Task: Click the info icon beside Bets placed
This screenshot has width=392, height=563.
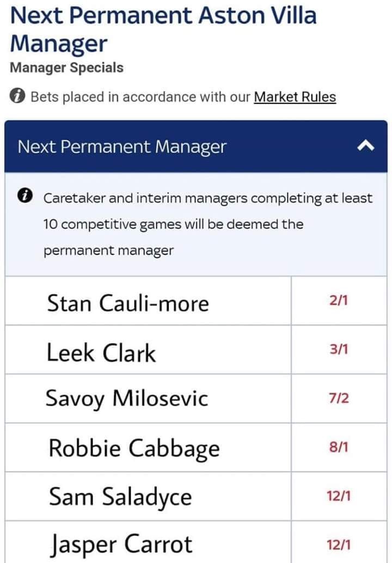Action: pyautogui.click(x=17, y=96)
